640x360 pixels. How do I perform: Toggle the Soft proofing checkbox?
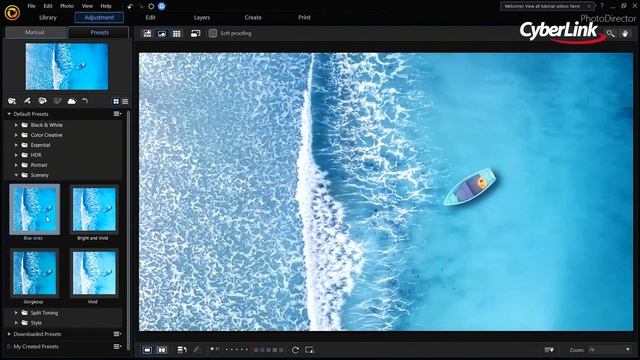point(213,33)
